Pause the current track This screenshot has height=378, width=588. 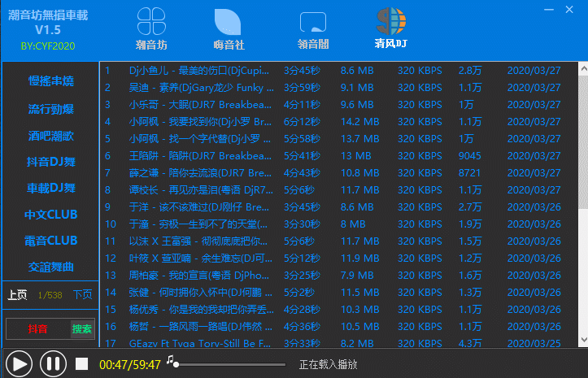[52, 363]
